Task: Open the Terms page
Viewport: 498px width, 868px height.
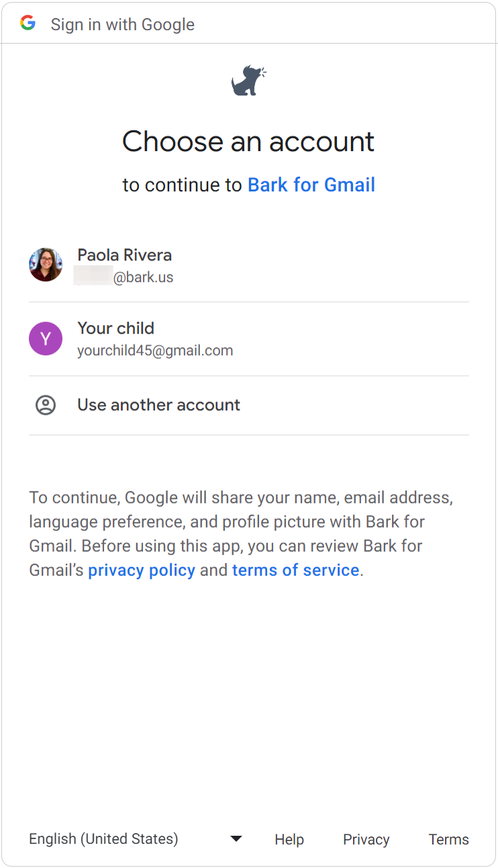Action: click(x=448, y=839)
